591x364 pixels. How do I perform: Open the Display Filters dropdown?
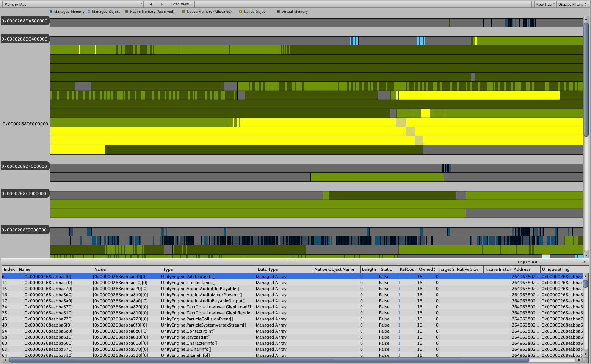[x=572, y=4]
